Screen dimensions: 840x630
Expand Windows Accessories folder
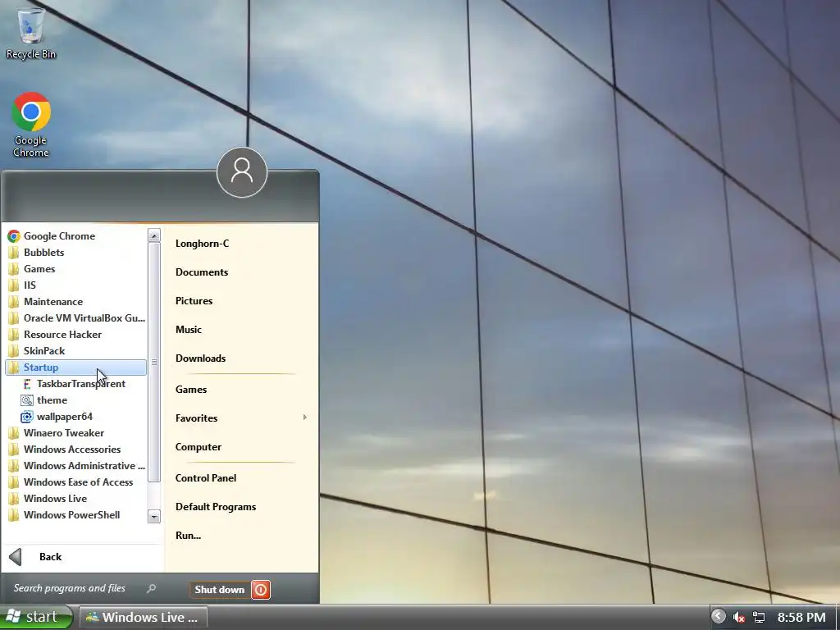tap(75, 450)
